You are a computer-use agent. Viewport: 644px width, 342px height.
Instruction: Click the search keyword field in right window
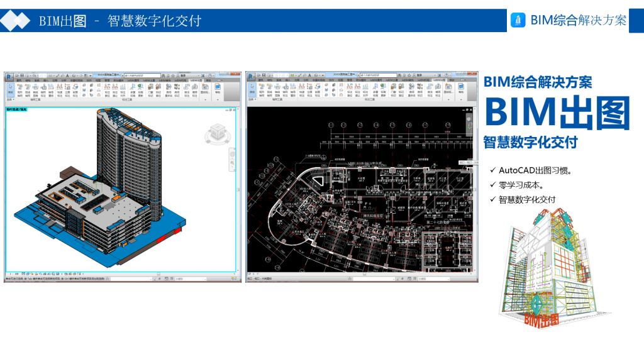point(378,75)
